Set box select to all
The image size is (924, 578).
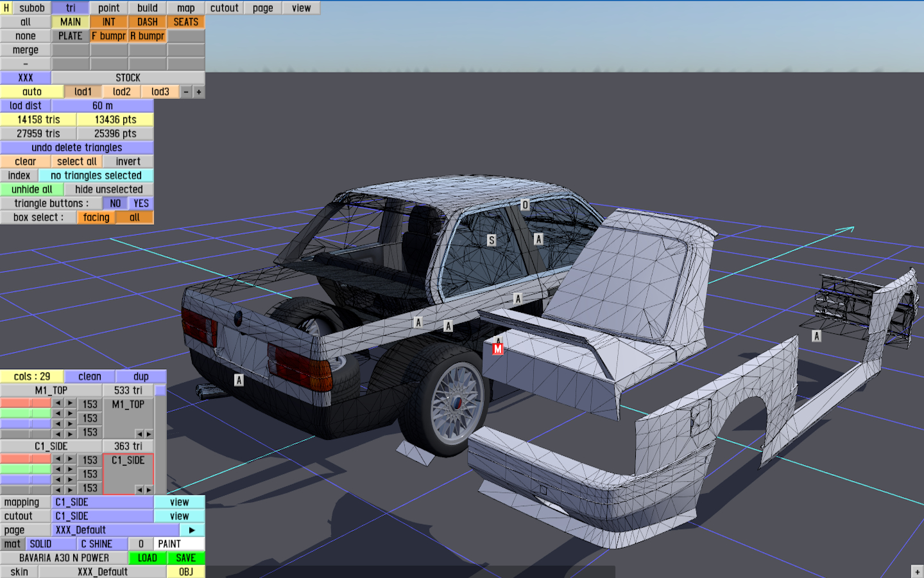point(135,218)
